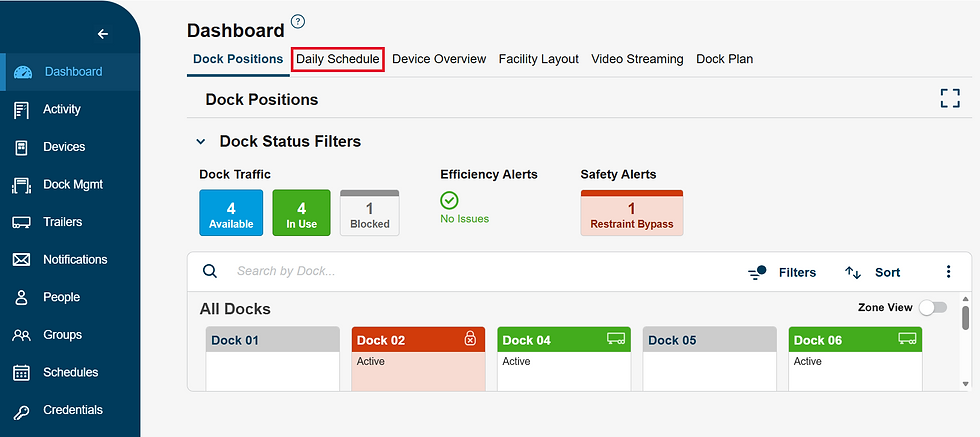The height and width of the screenshot is (437, 980).
Task: Click the Search by Dock field
Action: (x=400, y=271)
